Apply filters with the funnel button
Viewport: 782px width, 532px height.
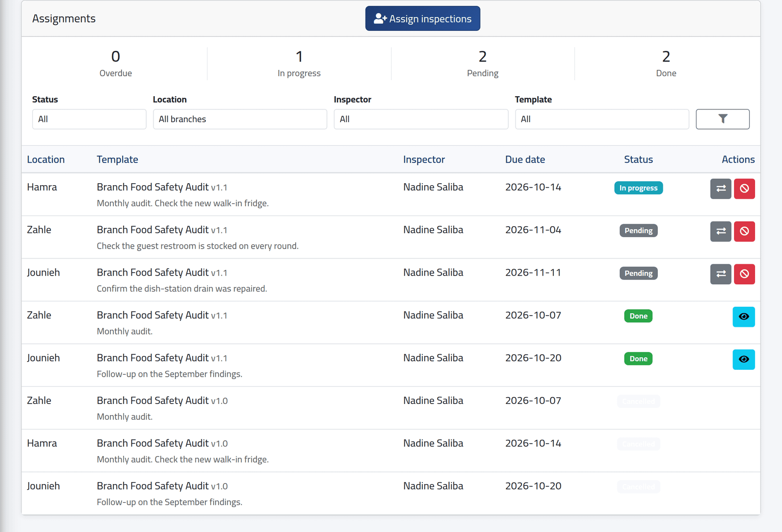pyautogui.click(x=722, y=119)
